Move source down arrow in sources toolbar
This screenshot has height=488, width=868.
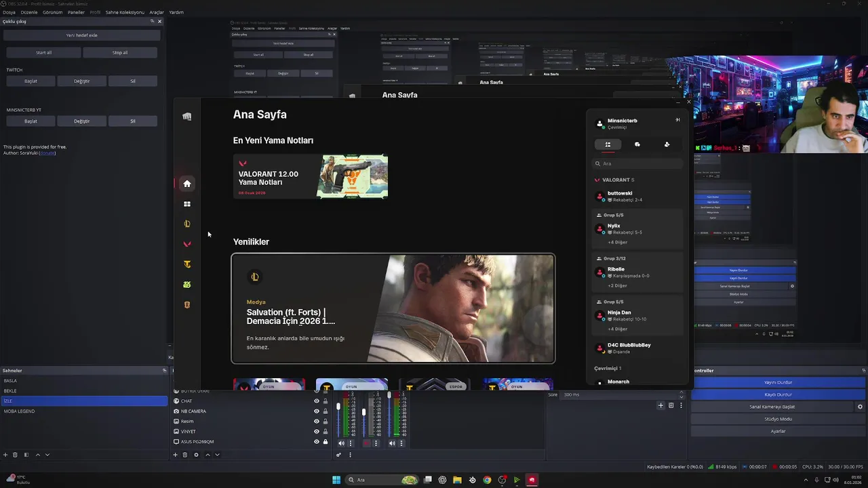[217, 455]
